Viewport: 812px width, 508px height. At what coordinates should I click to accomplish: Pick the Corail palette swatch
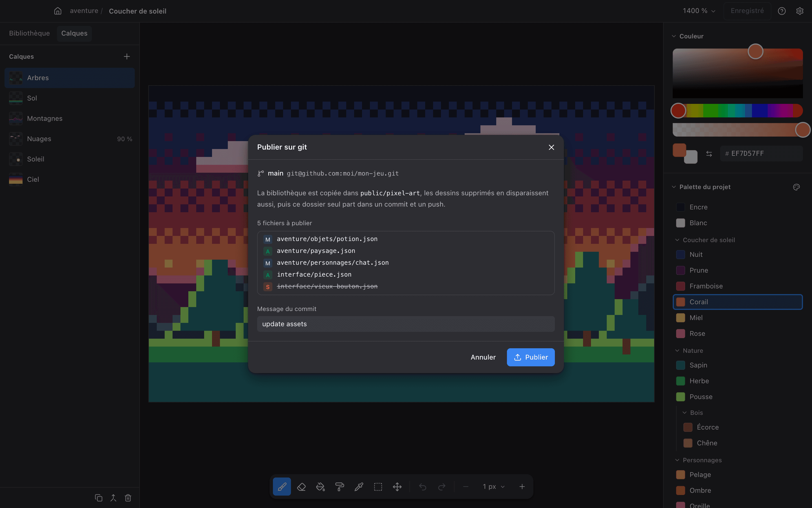(738, 302)
